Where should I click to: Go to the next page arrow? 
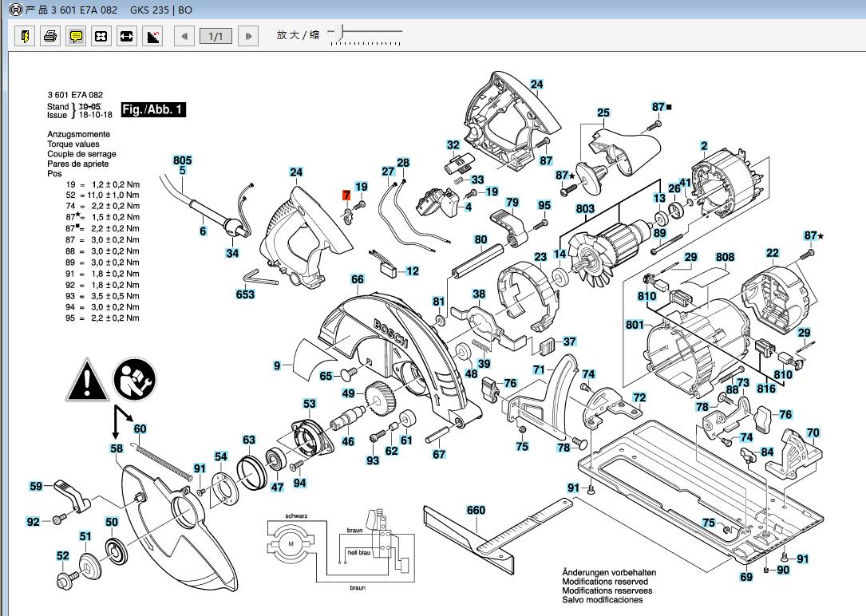tap(248, 37)
